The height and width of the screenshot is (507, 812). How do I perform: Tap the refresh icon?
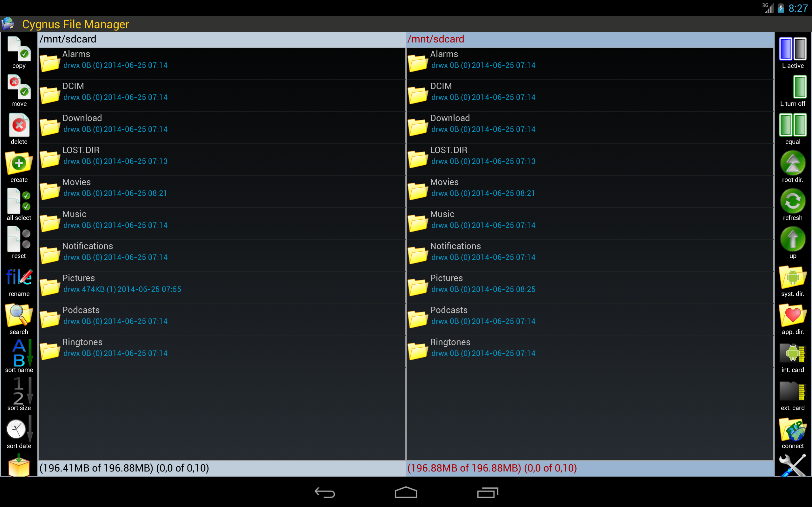793,202
